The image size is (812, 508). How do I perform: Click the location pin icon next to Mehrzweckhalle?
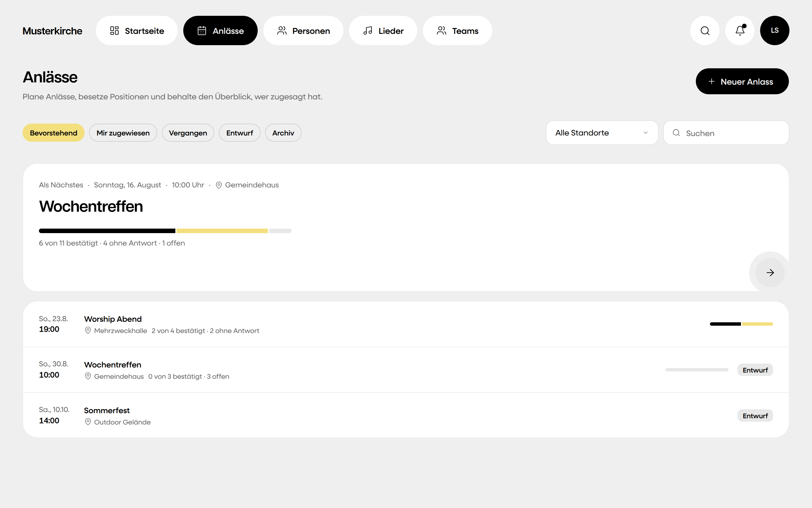(88, 330)
